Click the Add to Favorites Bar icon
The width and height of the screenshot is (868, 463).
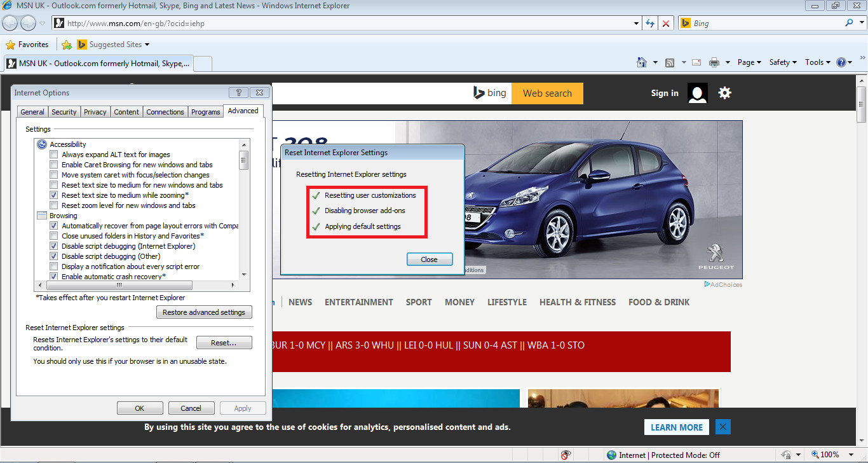tap(67, 45)
